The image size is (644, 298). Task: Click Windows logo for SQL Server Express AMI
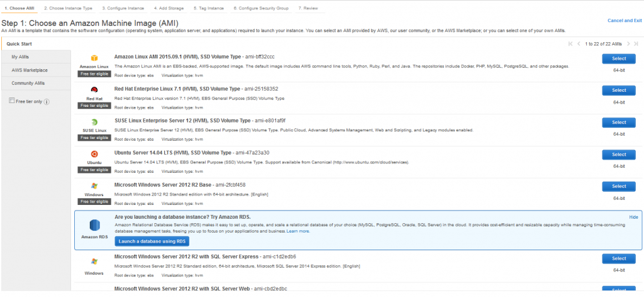(x=94, y=262)
